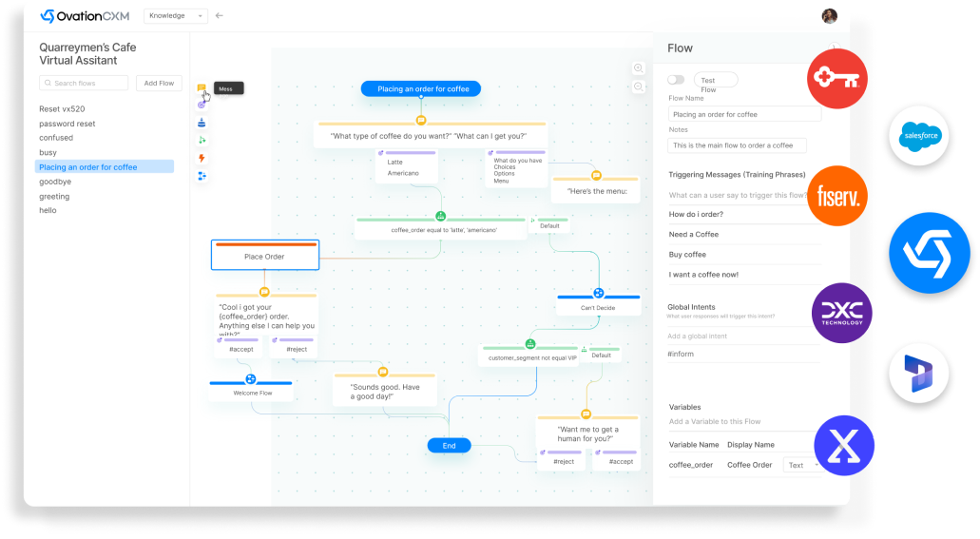Click message icon below Place Order node

tap(264, 292)
